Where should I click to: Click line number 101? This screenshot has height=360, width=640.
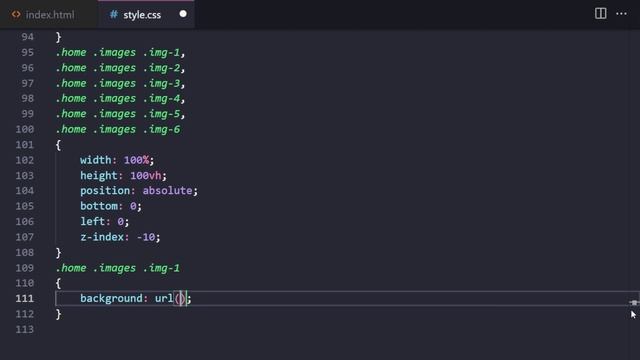24,144
